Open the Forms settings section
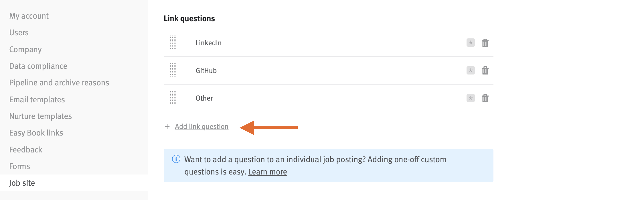The height and width of the screenshot is (200, 644). (19, 166)
